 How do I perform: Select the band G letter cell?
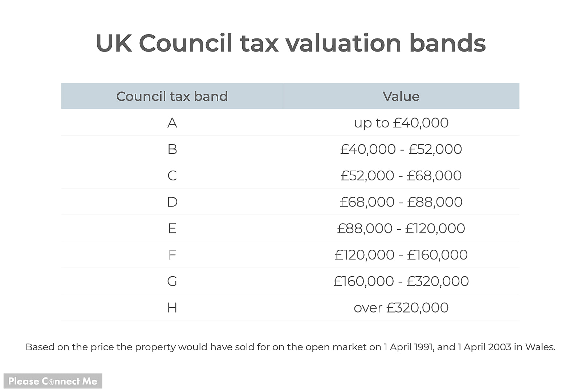tap(172, 281)
